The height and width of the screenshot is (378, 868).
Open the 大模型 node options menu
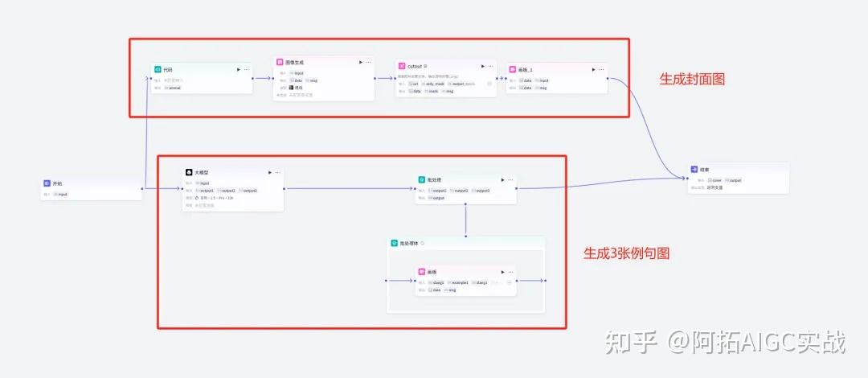[278, 172]
